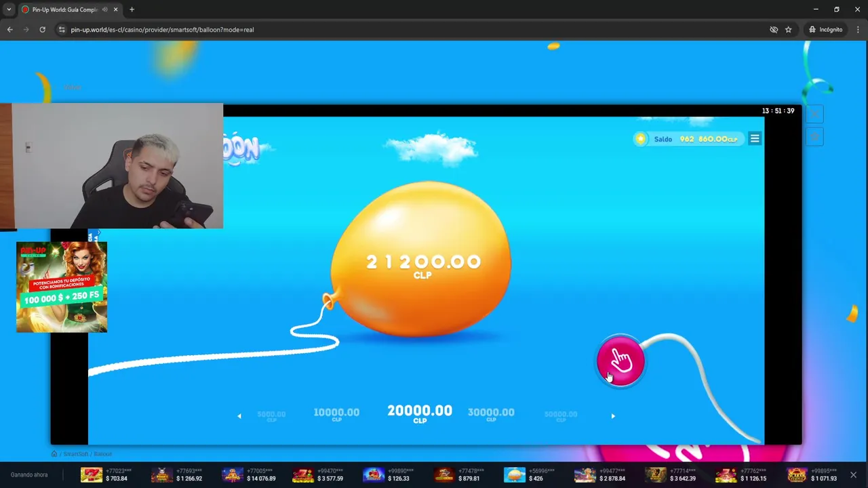Open the tab search dropdown

click(9, 9)
